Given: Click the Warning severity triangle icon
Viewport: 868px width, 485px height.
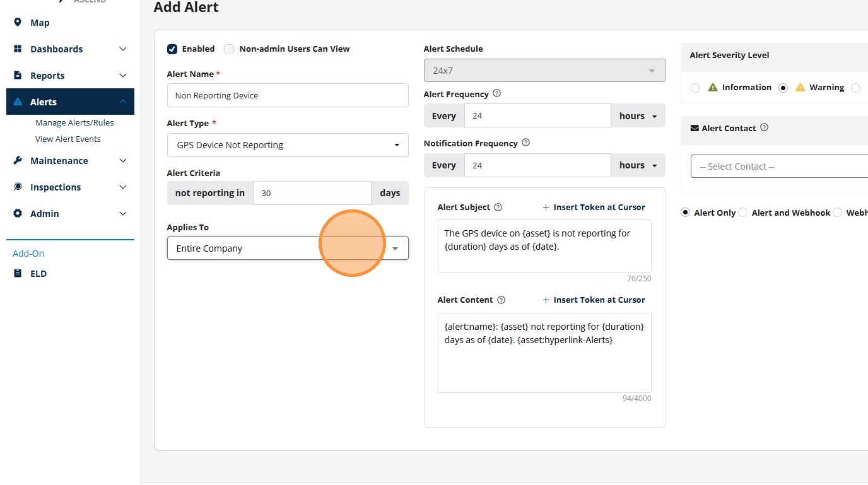Looking at the screenshot, I should (x=800, y=88).
